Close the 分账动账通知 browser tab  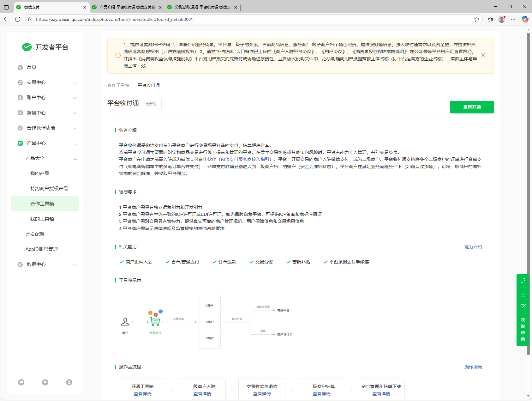(236, 7)
